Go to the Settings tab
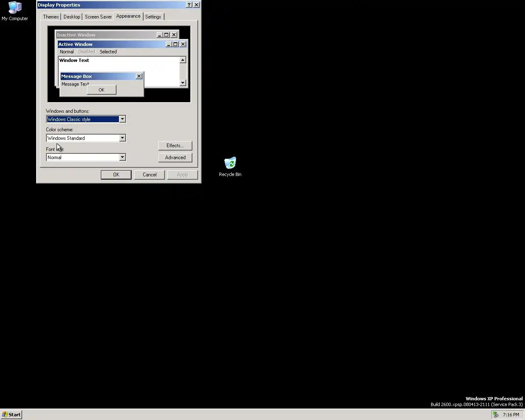The image size is (525, 420). pos(153,17)
